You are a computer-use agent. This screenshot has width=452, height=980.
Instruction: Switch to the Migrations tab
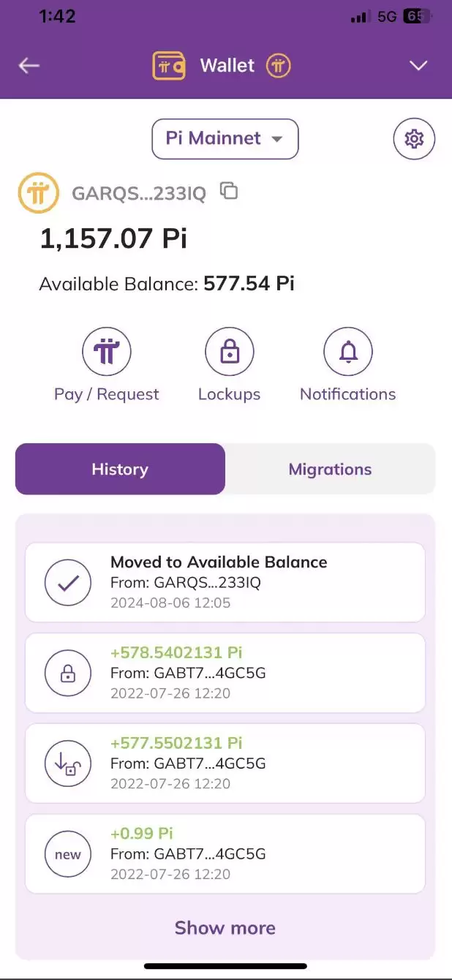coord(330,469)
